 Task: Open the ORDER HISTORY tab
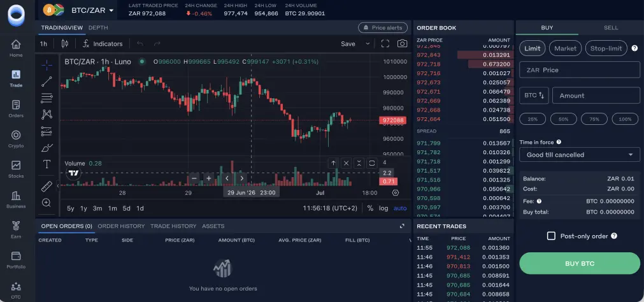tap(121, 226)
